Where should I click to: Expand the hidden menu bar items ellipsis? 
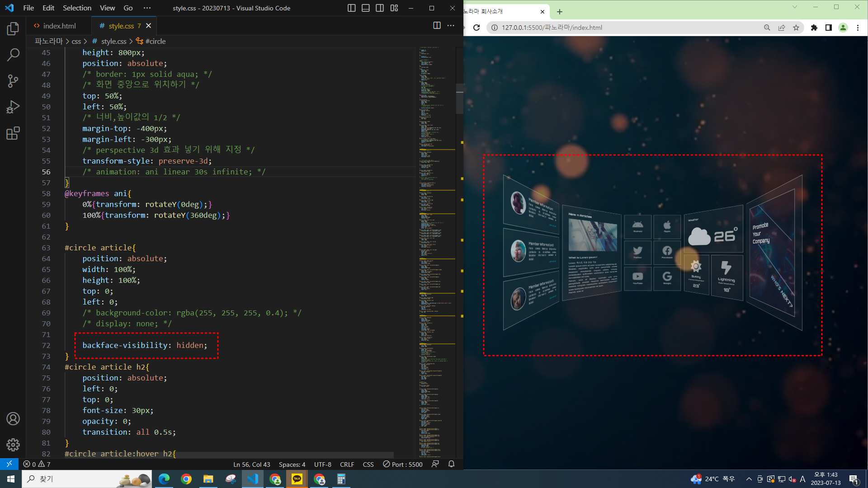tap(147, 8)
